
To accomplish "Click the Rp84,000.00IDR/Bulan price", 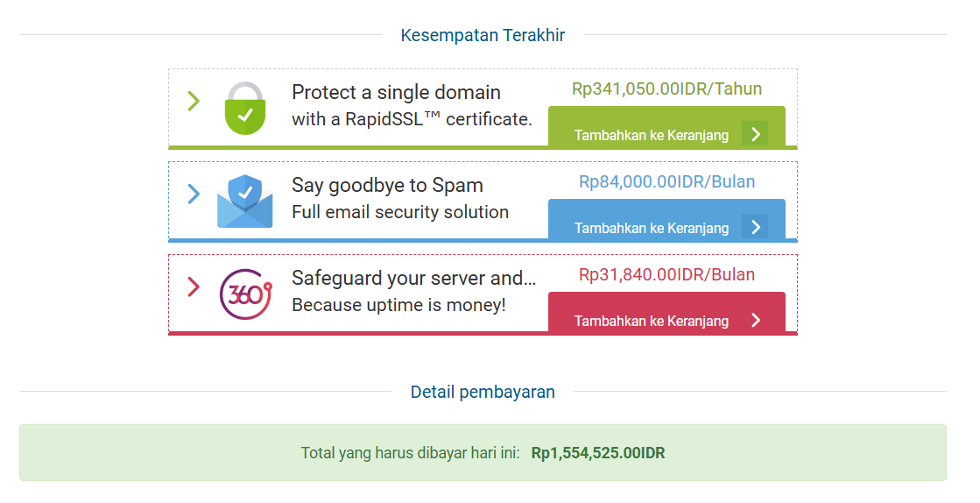I will [666, 181].
